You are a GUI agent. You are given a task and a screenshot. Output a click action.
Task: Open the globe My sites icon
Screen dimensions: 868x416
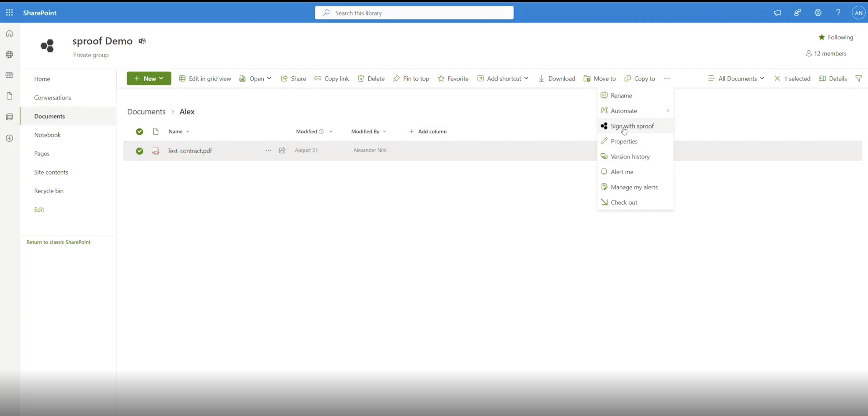tap(9, 54)
